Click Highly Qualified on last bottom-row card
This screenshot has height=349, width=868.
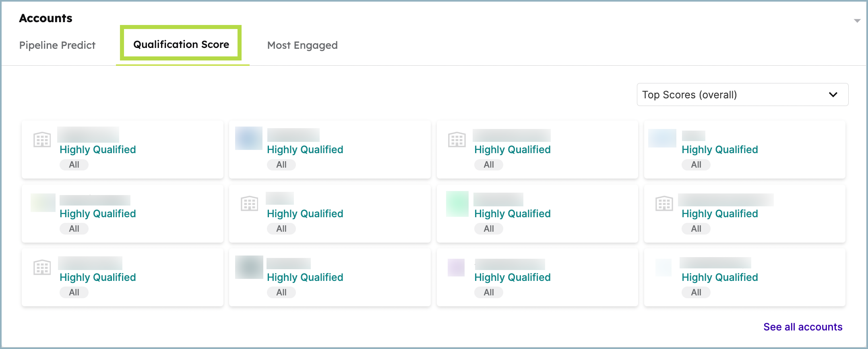click(x=720, y=277)
